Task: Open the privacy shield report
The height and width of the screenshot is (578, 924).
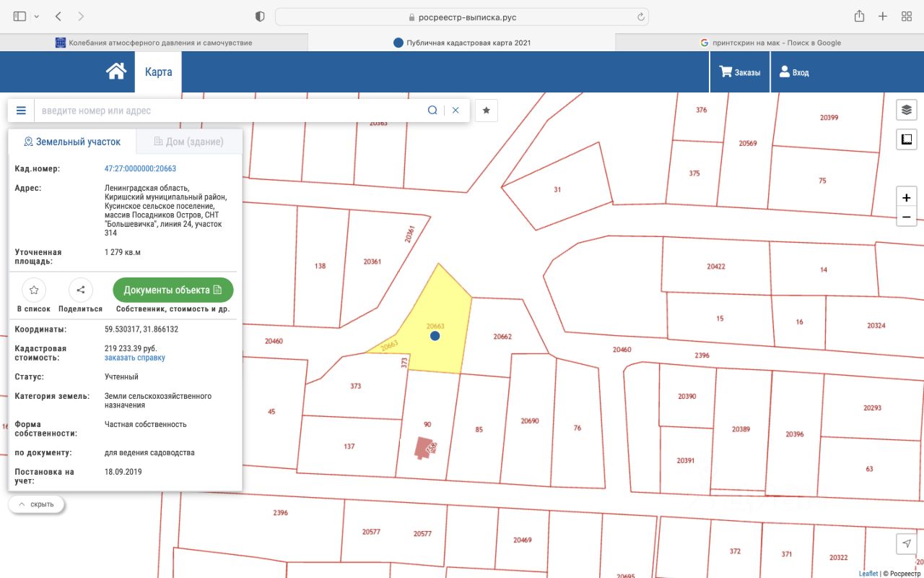Action: 260,17
